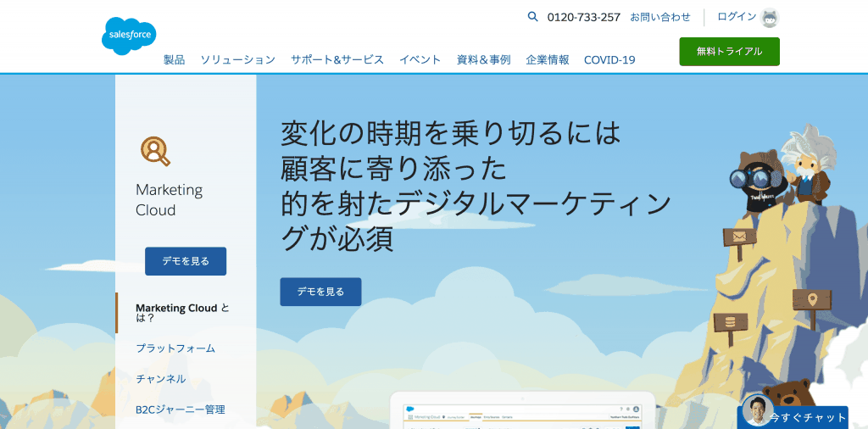Click the 無料トライアル green button
868x429 pixels.
tap(729, 52)
